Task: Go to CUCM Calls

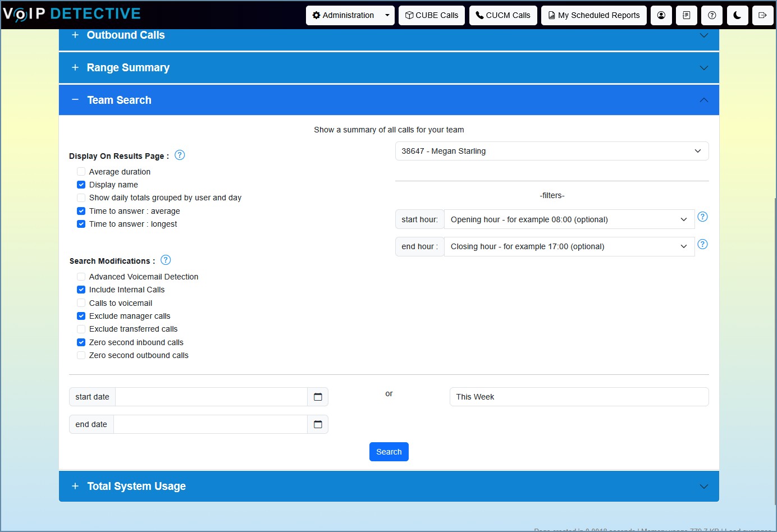Action: (503, 16)
